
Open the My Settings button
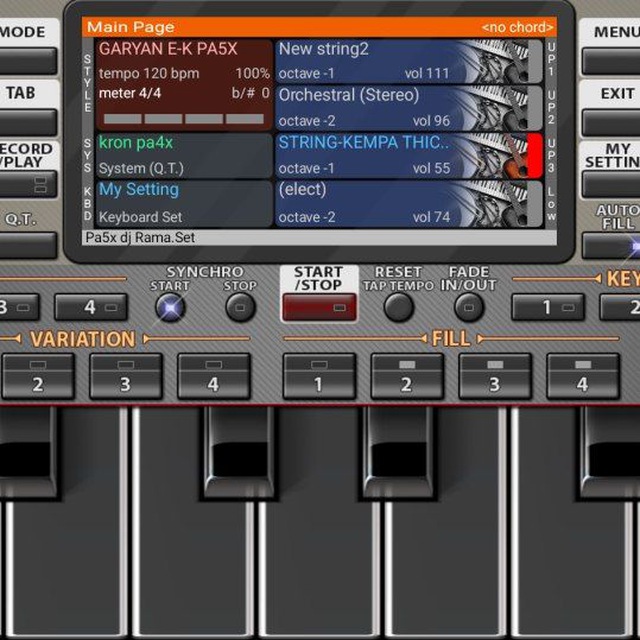click(611, 184)
